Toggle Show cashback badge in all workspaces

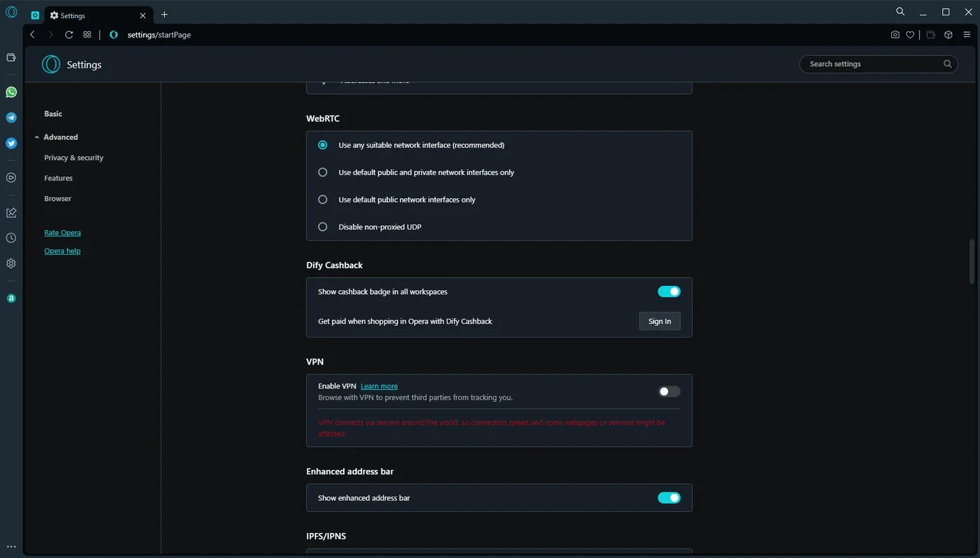(x=669, y=292)
